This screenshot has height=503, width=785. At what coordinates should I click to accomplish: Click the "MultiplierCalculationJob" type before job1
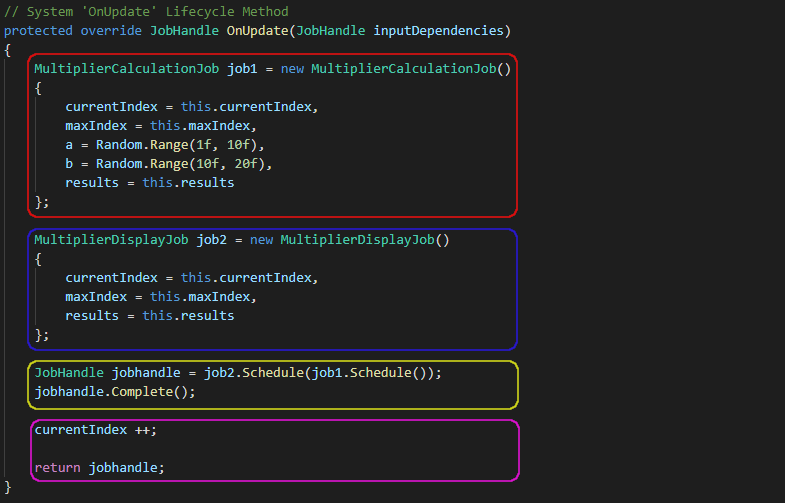point(127,69)
